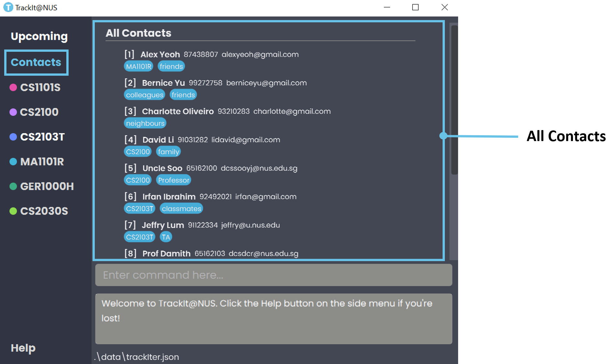
Task: Open the Upcoming view in the side menu
Action: tap(39, 36)
